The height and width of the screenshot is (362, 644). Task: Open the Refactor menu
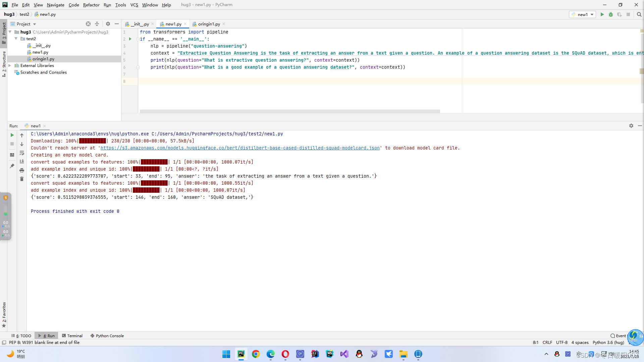pyautogui.click(x=91, y=5)
